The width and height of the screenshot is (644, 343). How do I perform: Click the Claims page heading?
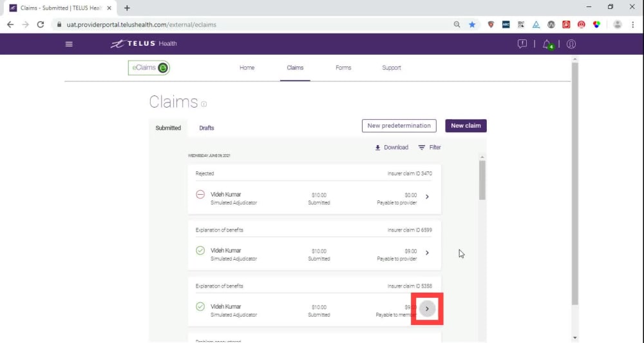pyautogui.click(x=173, y=102)
